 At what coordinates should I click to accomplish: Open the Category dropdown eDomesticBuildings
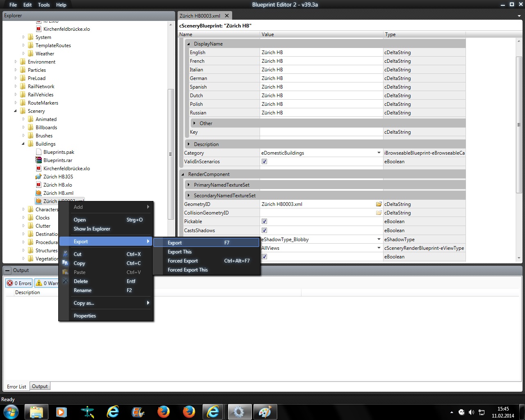click(x=379, y=153)
